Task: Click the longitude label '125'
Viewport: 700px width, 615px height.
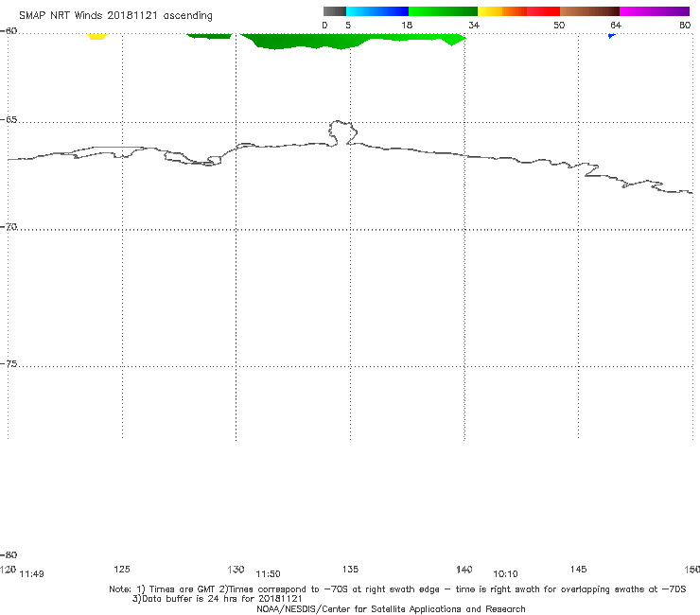Action: 122,569
